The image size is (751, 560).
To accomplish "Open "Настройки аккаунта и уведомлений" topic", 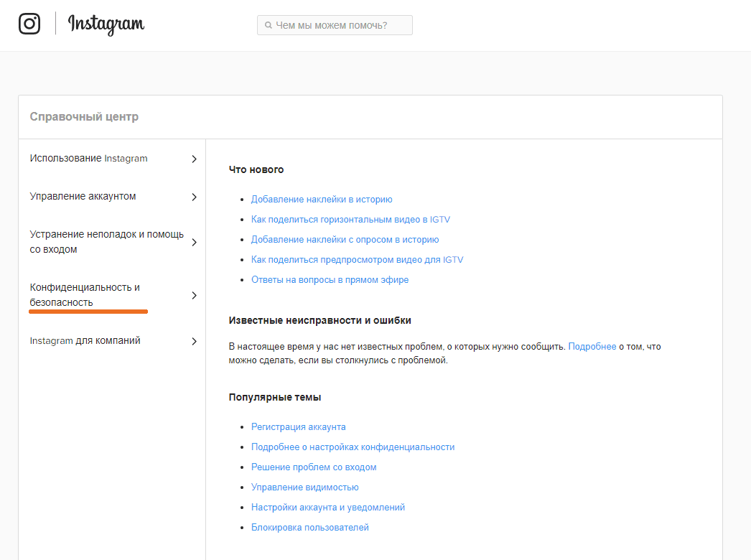I will tap(328, 508).
